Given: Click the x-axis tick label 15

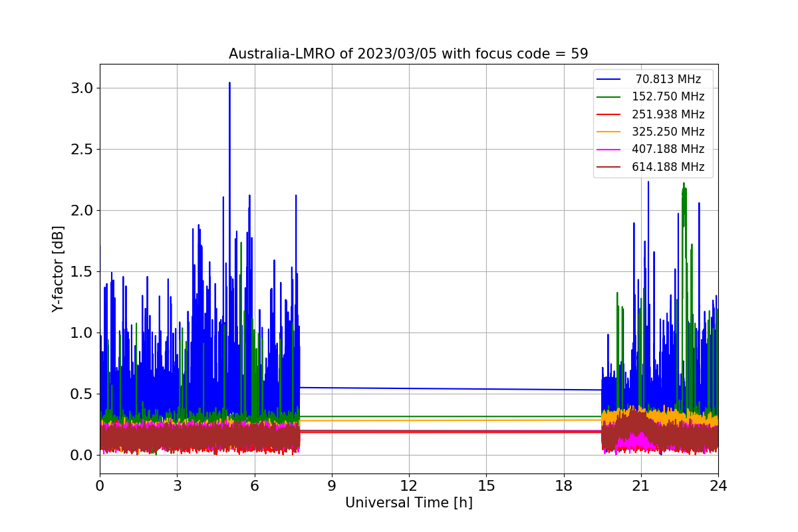Looking at the screenshot, I should tap(486, 486).
